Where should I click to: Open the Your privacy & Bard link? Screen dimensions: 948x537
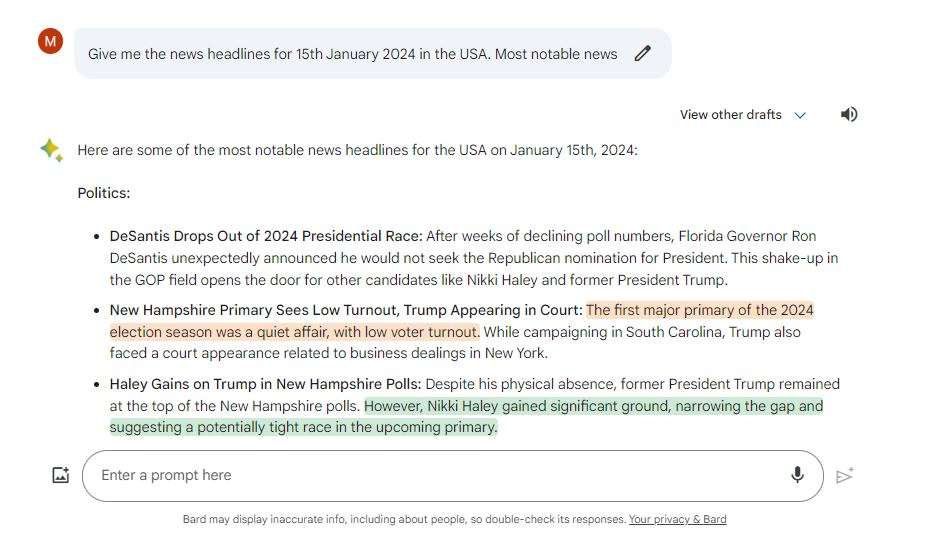[677, 519]
